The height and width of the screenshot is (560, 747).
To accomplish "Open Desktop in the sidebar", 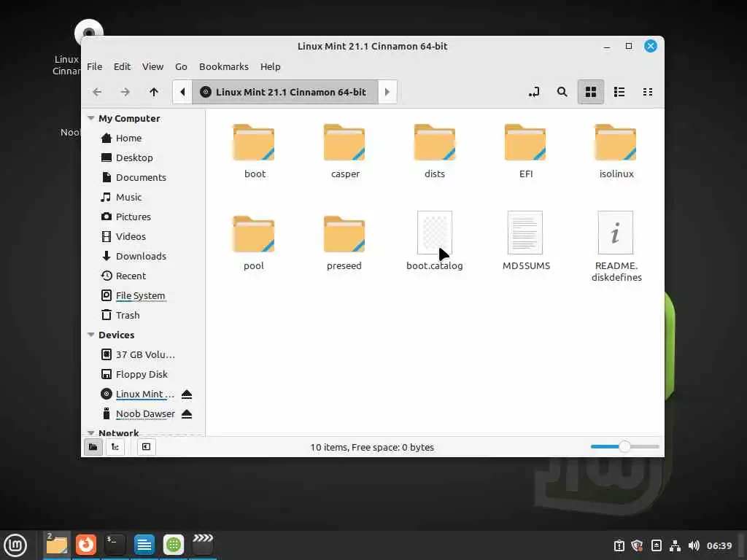I will coord(134,157).
